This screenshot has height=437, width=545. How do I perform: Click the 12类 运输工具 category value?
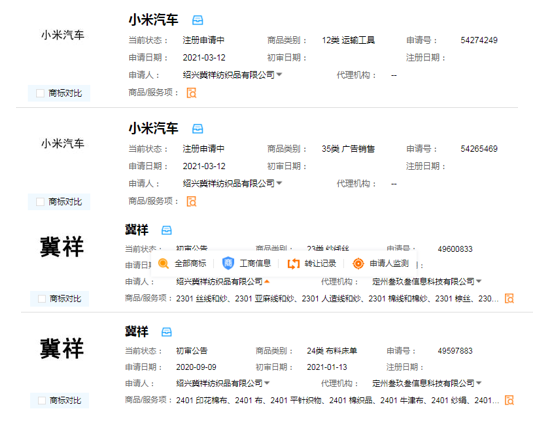(x=348, y=40)
